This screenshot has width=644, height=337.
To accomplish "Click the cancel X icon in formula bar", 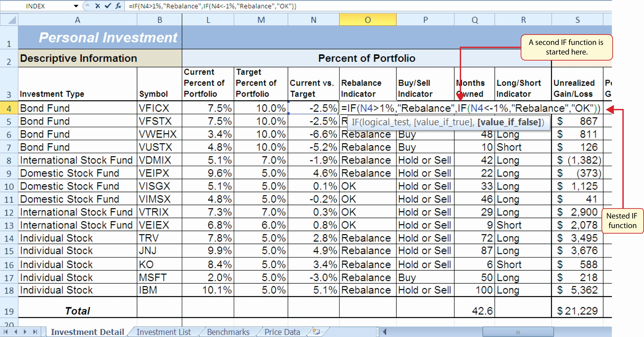I will pyautogui.click(x=98, y=6).
